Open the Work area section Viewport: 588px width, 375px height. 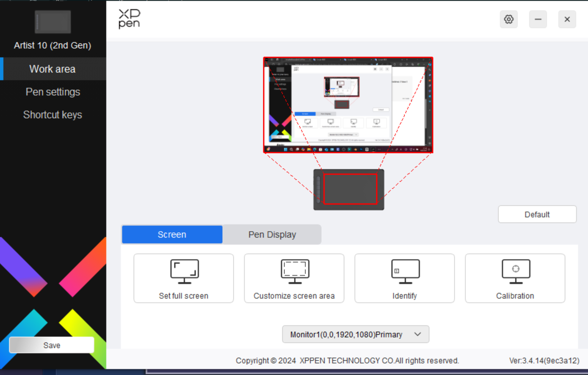pos(53,69)
